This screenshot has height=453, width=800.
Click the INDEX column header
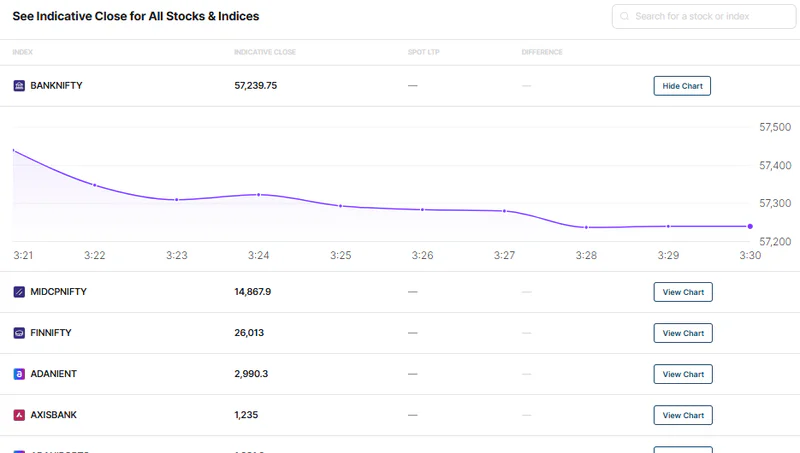point(22,52)
